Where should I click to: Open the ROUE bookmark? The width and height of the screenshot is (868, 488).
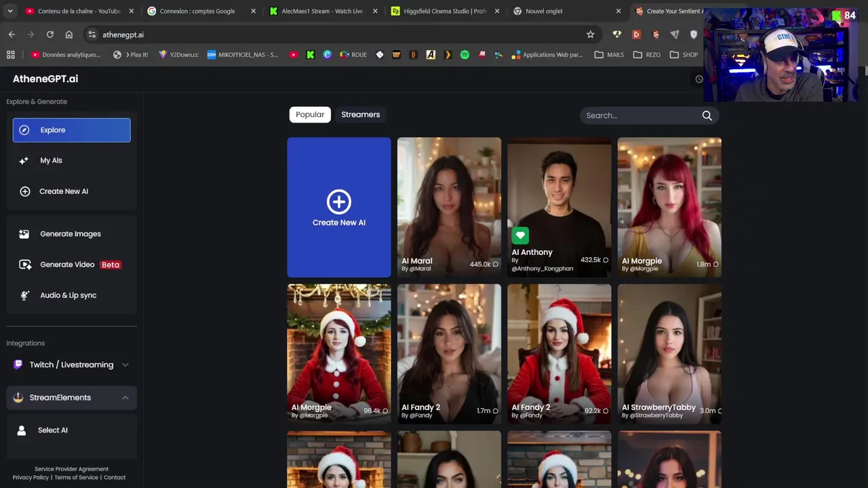353,55
